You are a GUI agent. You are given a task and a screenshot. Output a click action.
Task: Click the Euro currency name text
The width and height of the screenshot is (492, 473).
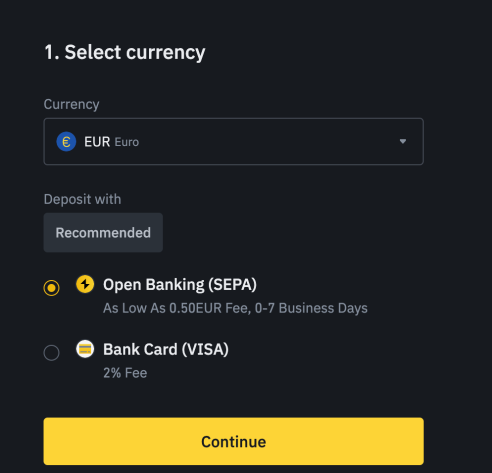pyautogui.click(x=127, y=142)
